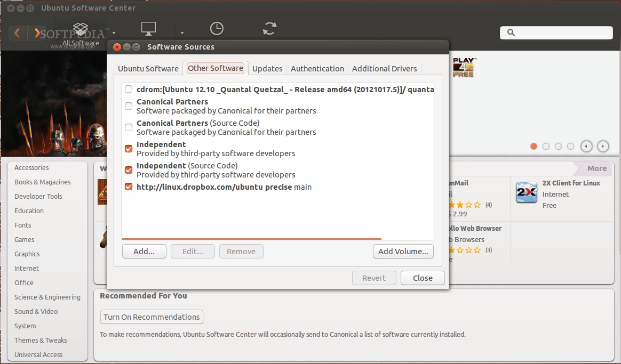Select the Play 4 Free logo
Viewport: 621px width, 364px height.
pos(464,67)
